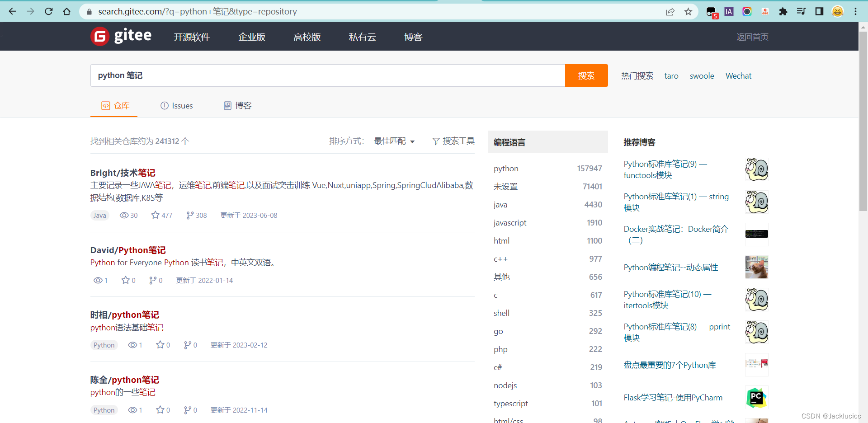
Task: Open repository 陈全/python笔记
Action: coord(124,380)
